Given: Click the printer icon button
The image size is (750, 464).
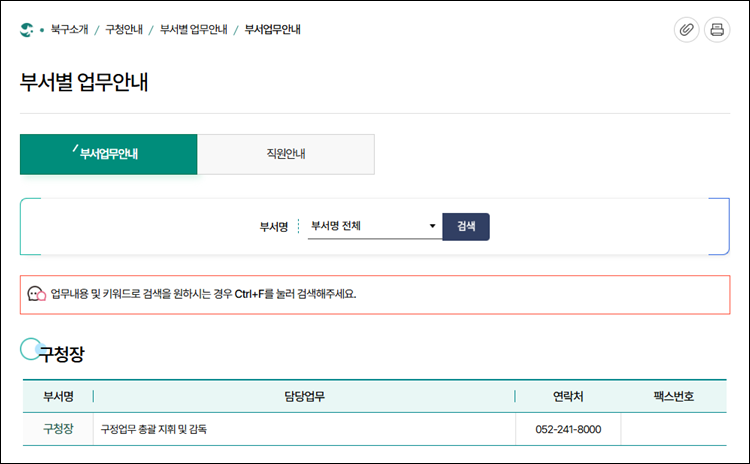Looking at the screenshot, I should pos(717,30).
